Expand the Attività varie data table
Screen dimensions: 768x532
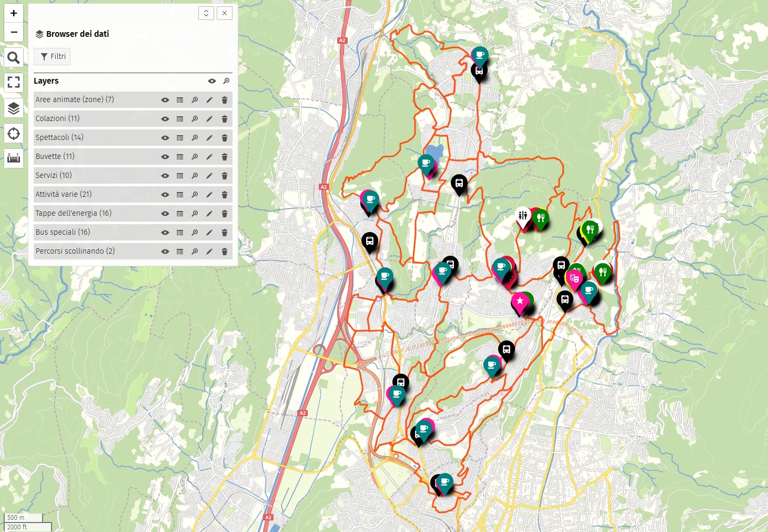tap(180, 195)
